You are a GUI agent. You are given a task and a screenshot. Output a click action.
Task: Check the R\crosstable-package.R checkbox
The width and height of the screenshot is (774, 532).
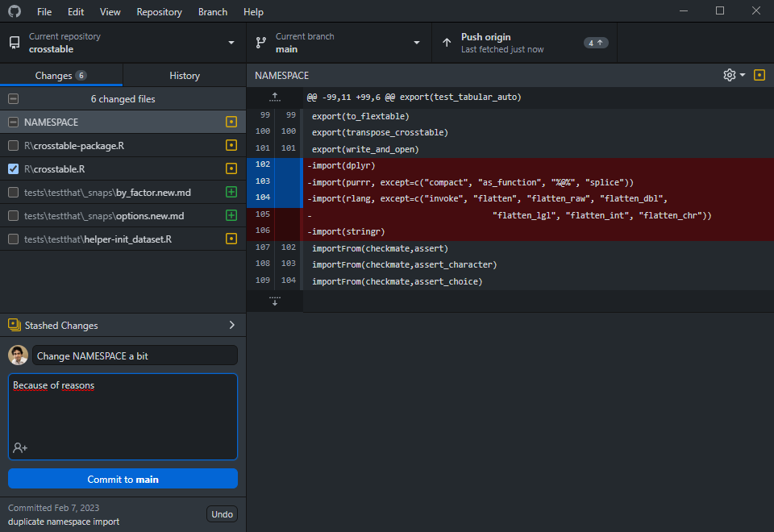(x=13, y=146)
